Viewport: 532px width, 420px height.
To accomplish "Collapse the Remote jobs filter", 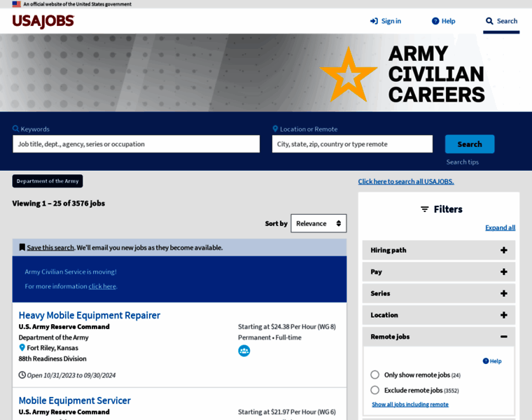I will coord(503,337).
